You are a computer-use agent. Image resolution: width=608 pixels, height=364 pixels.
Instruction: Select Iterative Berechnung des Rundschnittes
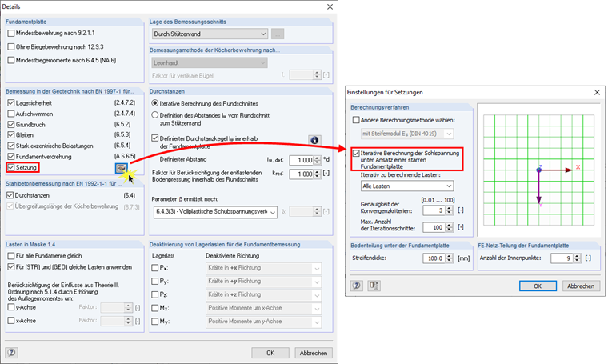click(155, 103)
